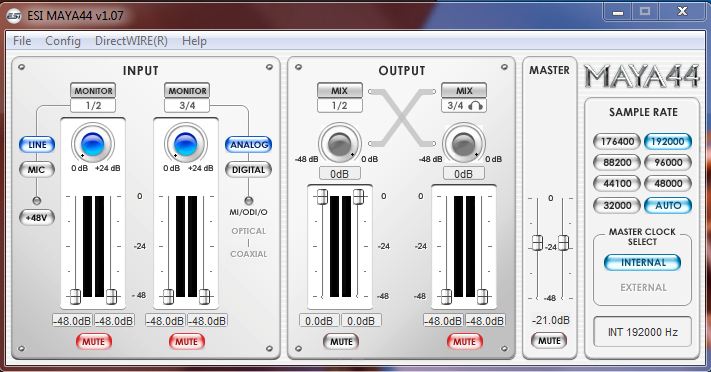
Task: Click the 0dB value under output 1/2 knob
Action: tap(340, 174)
